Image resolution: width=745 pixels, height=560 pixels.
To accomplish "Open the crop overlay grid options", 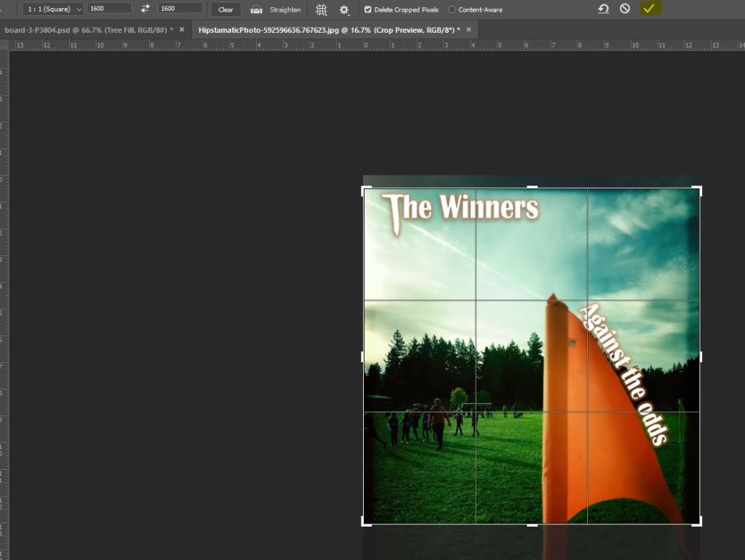I will click(x=321, y=9).
